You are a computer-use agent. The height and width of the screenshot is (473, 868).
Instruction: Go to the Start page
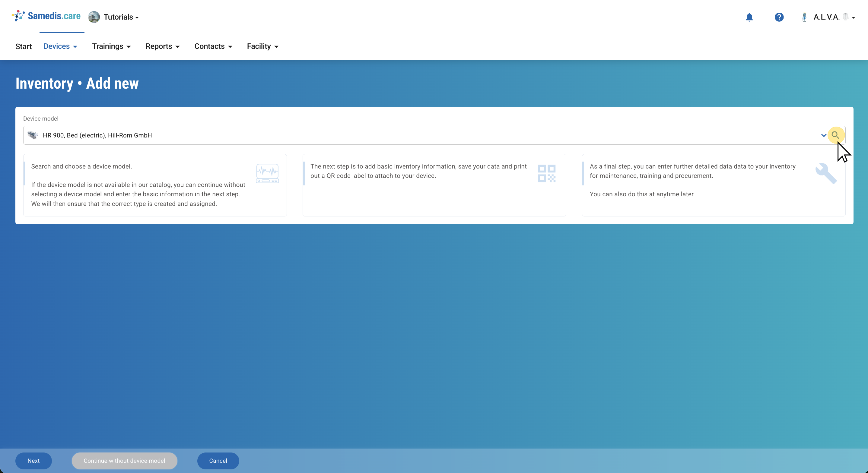[x=24, y=46]
